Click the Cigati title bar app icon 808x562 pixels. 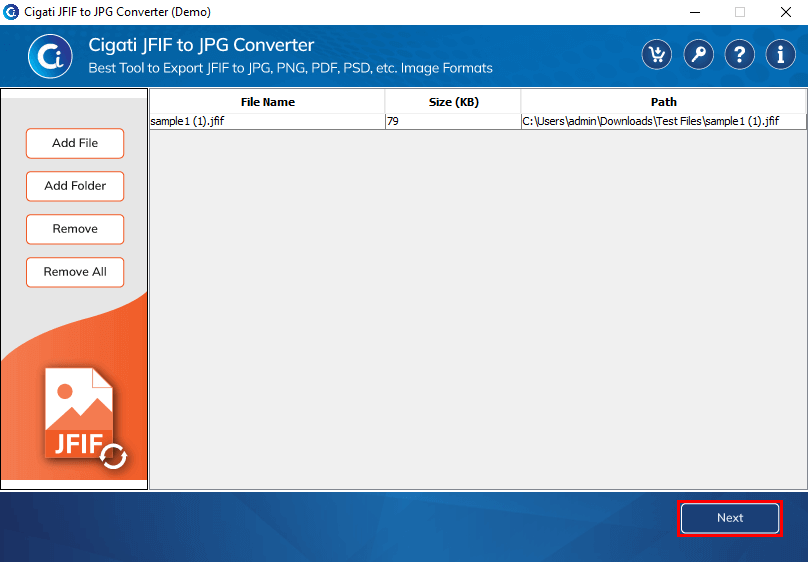[11, 12]
